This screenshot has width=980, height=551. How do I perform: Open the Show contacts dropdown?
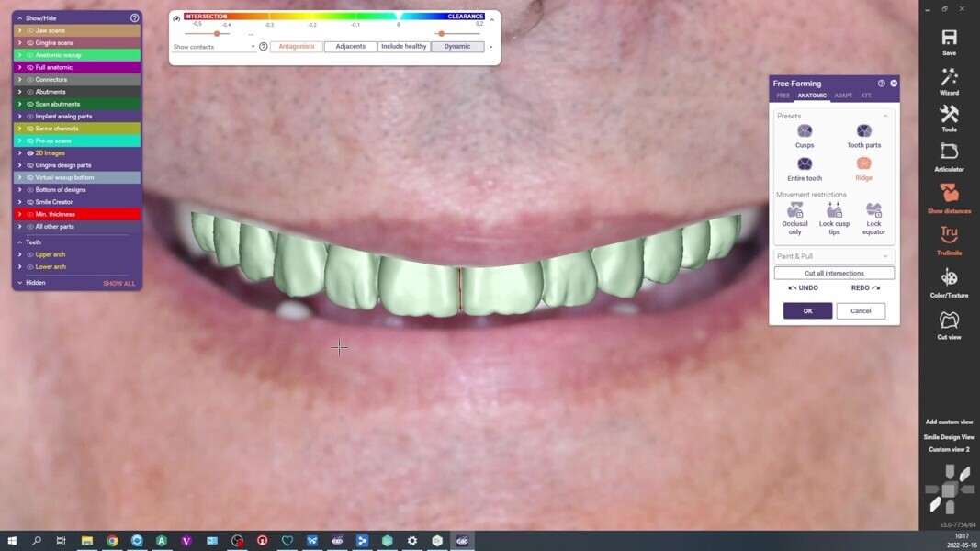pyautogui.click(x=253, y=46)
